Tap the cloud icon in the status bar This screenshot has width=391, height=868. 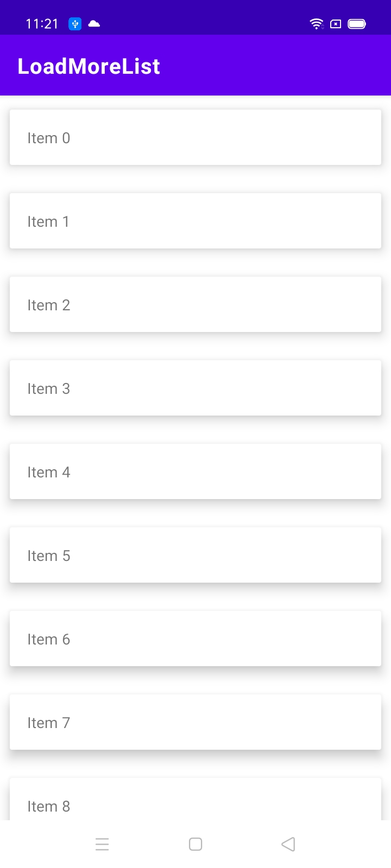94,24
